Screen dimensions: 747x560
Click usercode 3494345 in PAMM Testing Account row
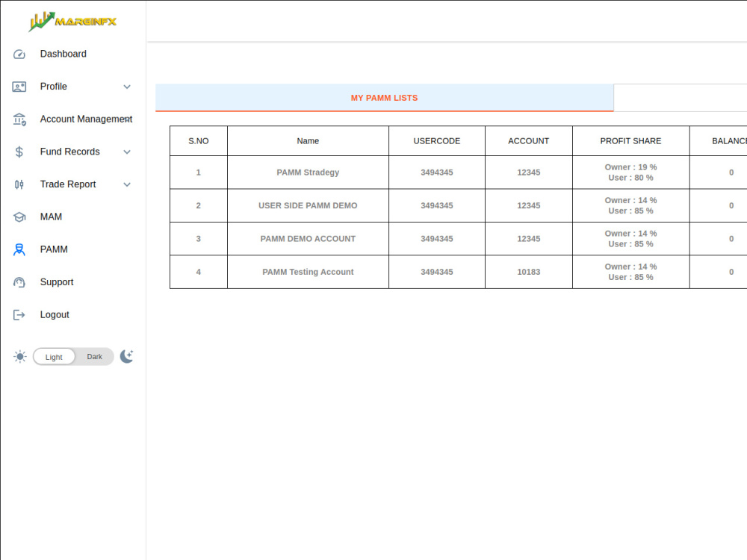point(437,272)
